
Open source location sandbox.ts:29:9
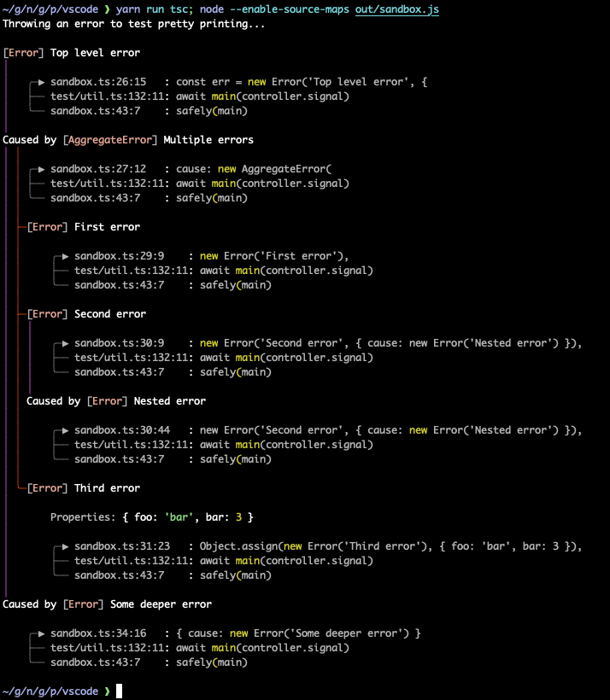coord(120,256)
